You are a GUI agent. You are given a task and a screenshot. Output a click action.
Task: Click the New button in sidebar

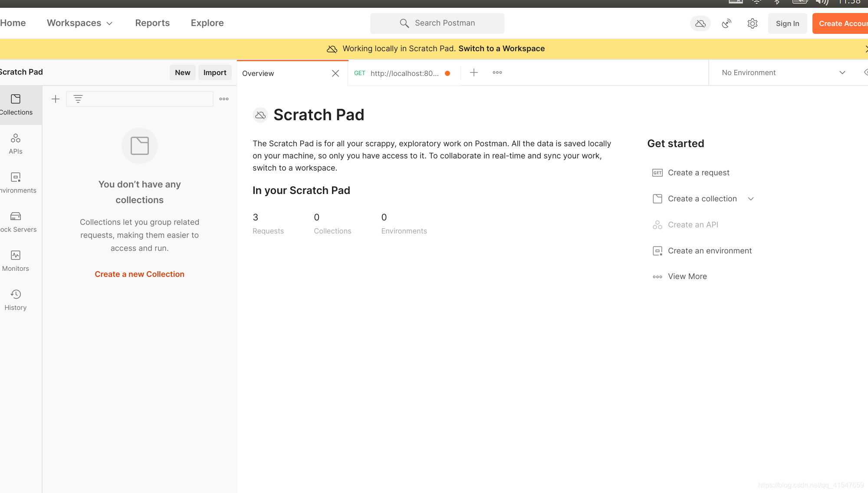pyautogui.click(x=182, y=72)
